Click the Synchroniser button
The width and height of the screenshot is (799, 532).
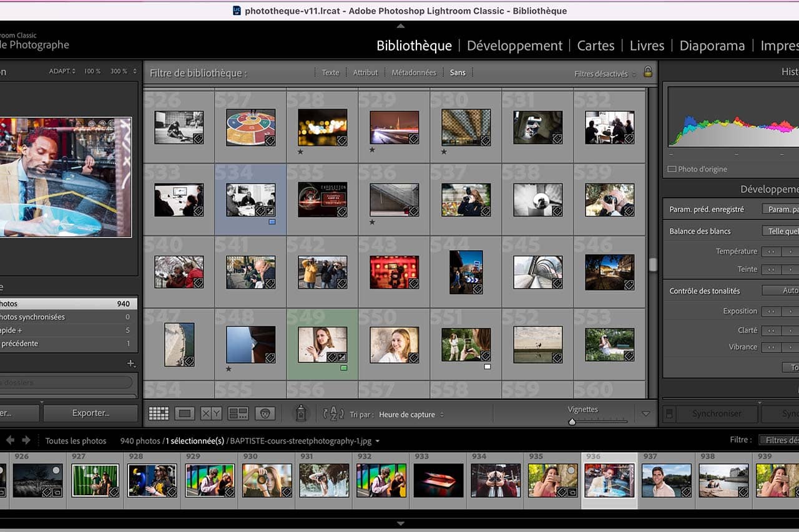[x=717, y=414]
